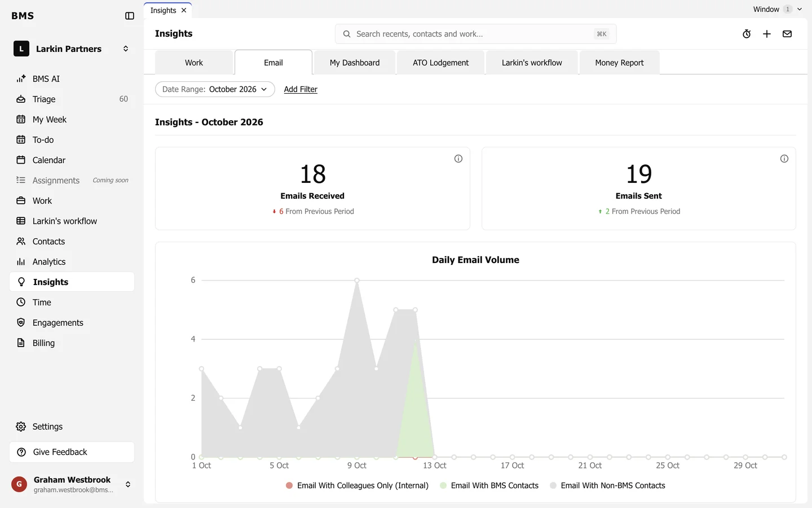This screenshot has height=508, width=812.
Task: Open Contacts in the sidebar
Action: pyautogui.click(x=72, y=242)
